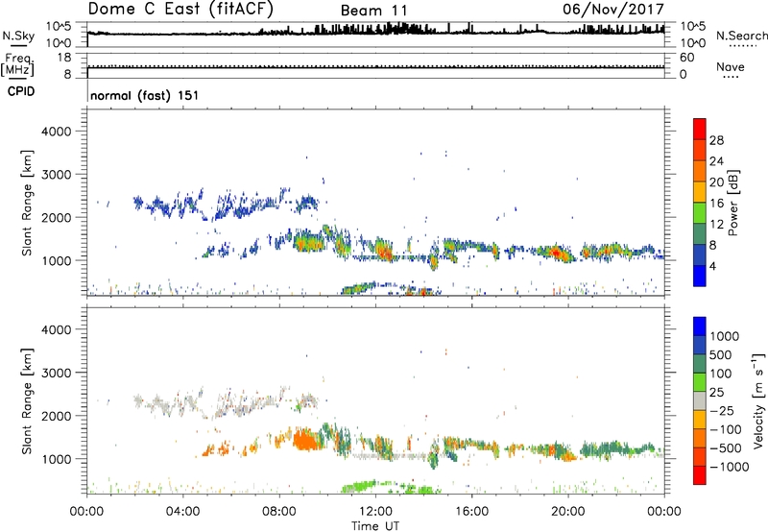Click the 'Slant Range [km]' label of the velocity panel

pos(27,400)
